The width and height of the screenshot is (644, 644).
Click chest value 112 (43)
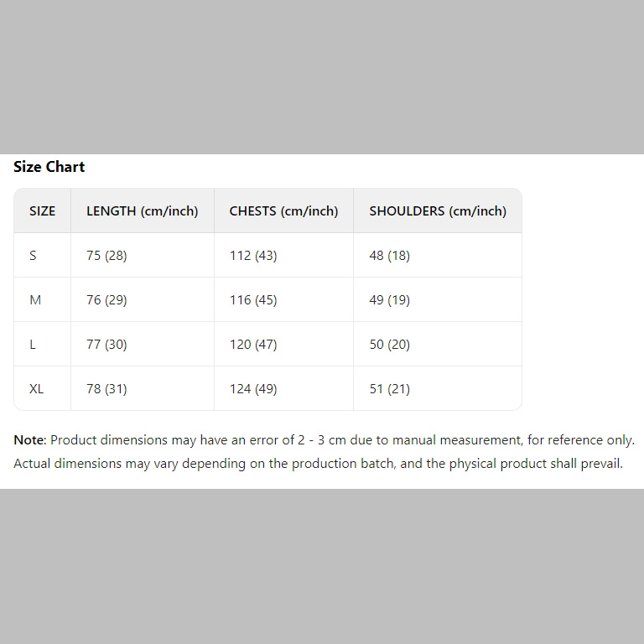(x=253, y=256)
